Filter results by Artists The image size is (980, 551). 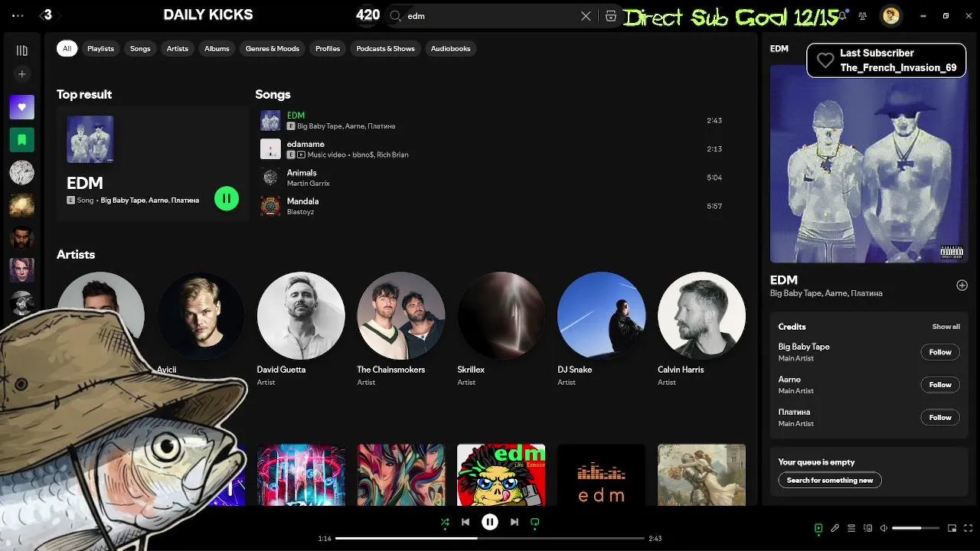pos(178,48)
